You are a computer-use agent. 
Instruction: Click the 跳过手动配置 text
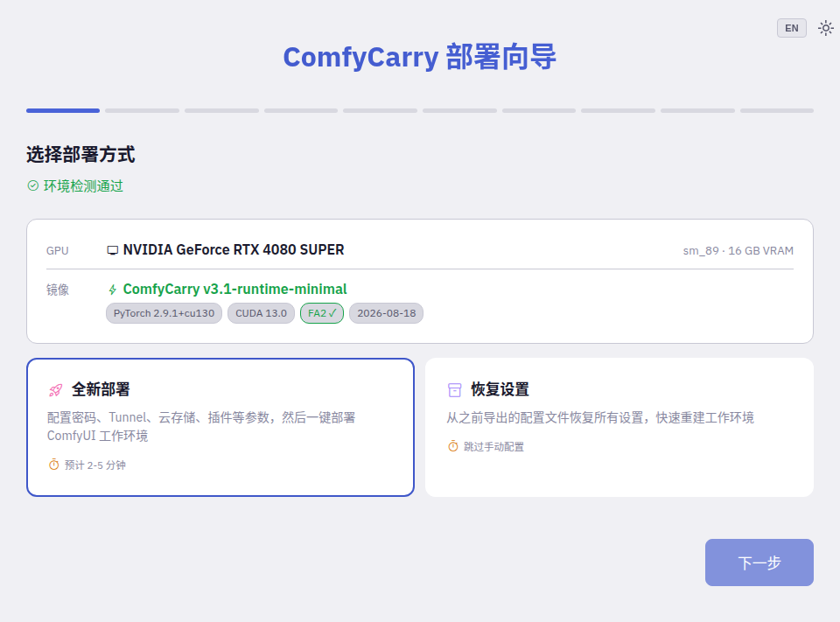coord(493,447)
